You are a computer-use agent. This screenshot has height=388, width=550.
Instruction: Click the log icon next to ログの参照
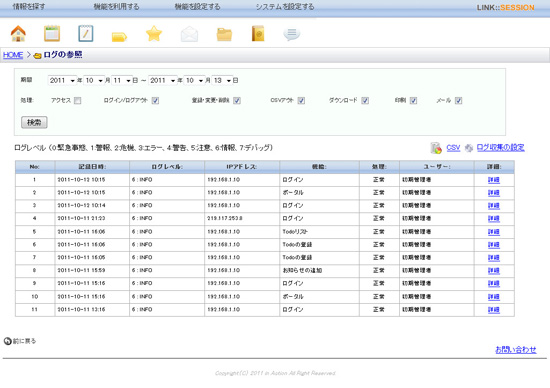click(x=37, y=55)
